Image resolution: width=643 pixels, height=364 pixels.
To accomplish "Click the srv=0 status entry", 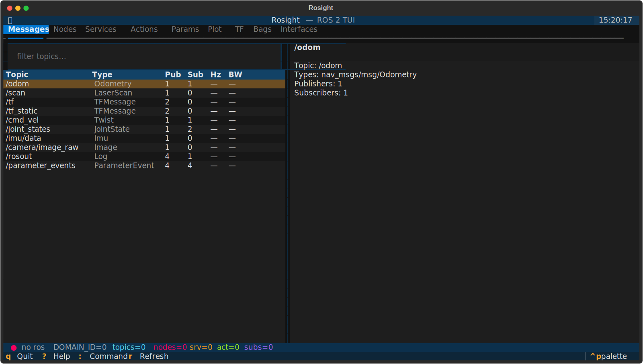I will [201, 348].
